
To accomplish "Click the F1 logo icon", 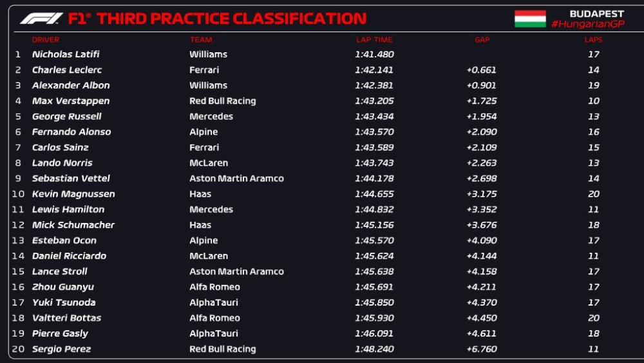I will (x=41, y=19).
